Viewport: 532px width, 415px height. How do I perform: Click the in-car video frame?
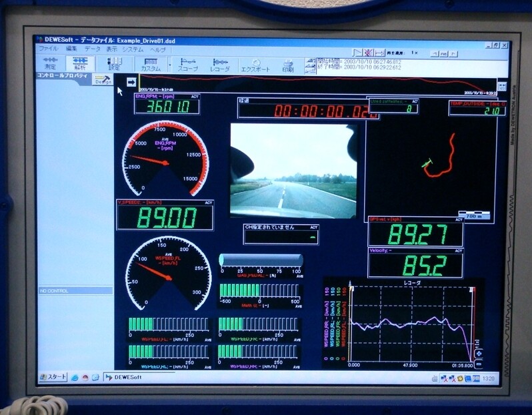[294, 171]
